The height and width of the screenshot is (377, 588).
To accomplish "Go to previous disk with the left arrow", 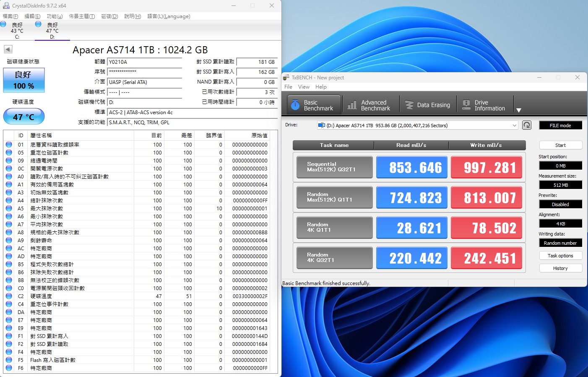I will pos(8,49).
